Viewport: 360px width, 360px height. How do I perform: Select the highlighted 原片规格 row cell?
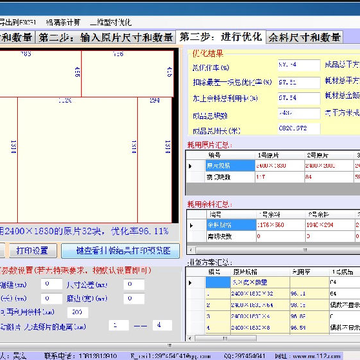pyautogui.click(x=230, y=166)
